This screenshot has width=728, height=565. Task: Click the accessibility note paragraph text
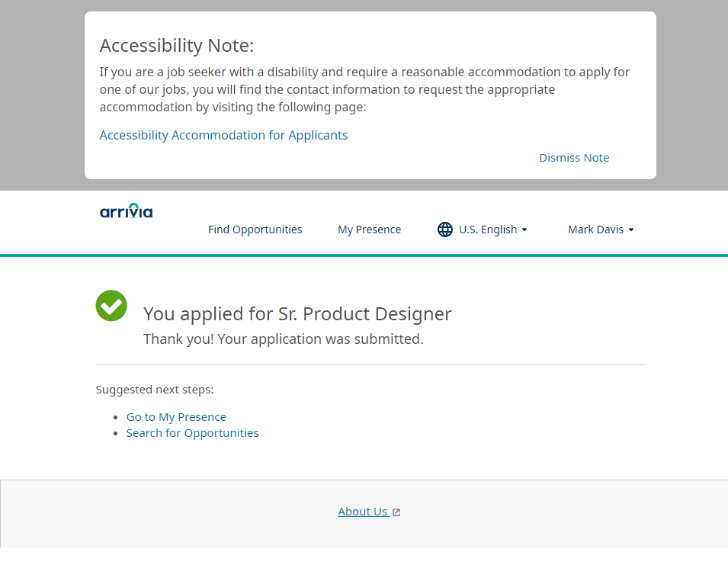point(364,89)
